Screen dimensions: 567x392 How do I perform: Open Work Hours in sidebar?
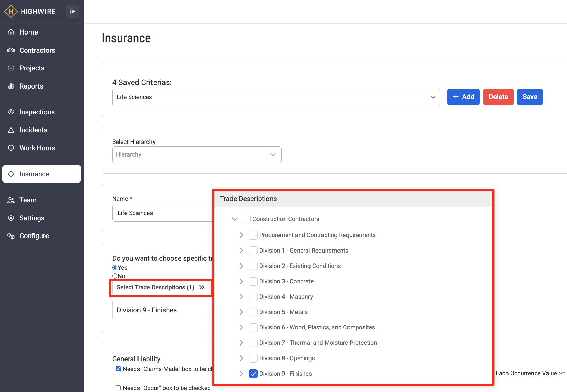coord(37,148)
